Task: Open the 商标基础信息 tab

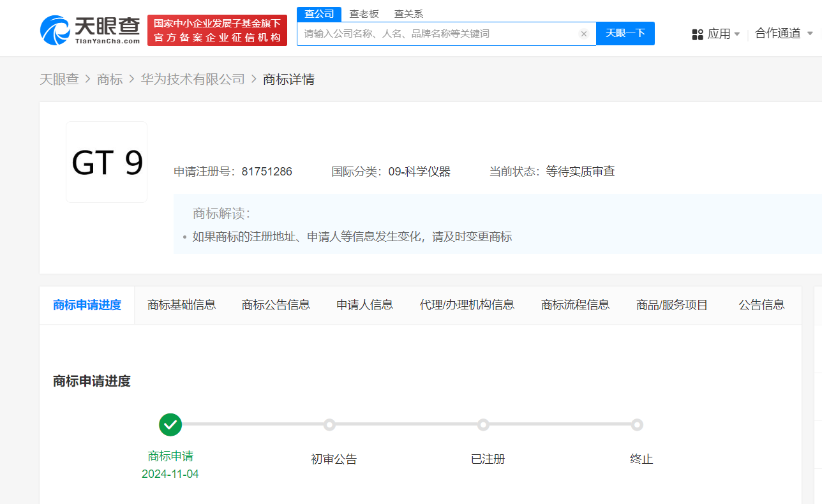Action: tap(181, 305)
